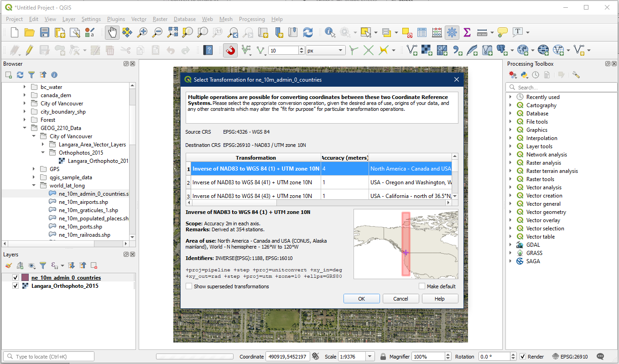619x364 pixels.
Task: Check the Make default checkbox
Action: point(422,286)
